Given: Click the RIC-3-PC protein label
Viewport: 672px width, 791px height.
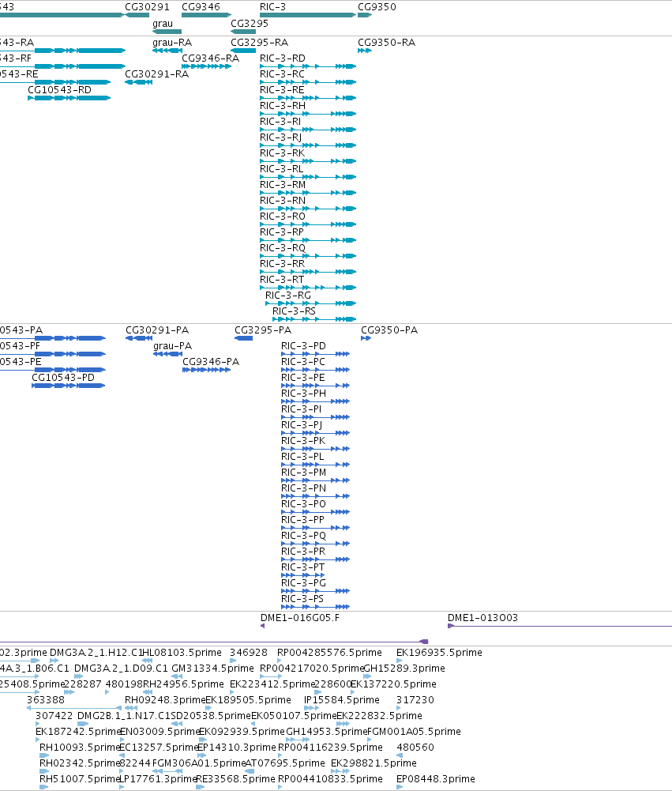Looking at the screenshot, I should pos(303,362).
